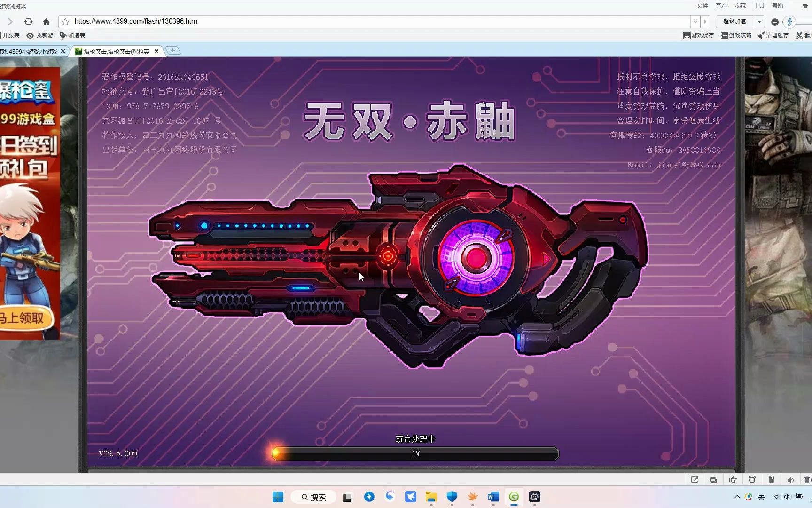Click the alarm clock icon in status bar
The width and height of the screenshot is (812, 508).
coord(752,480)
